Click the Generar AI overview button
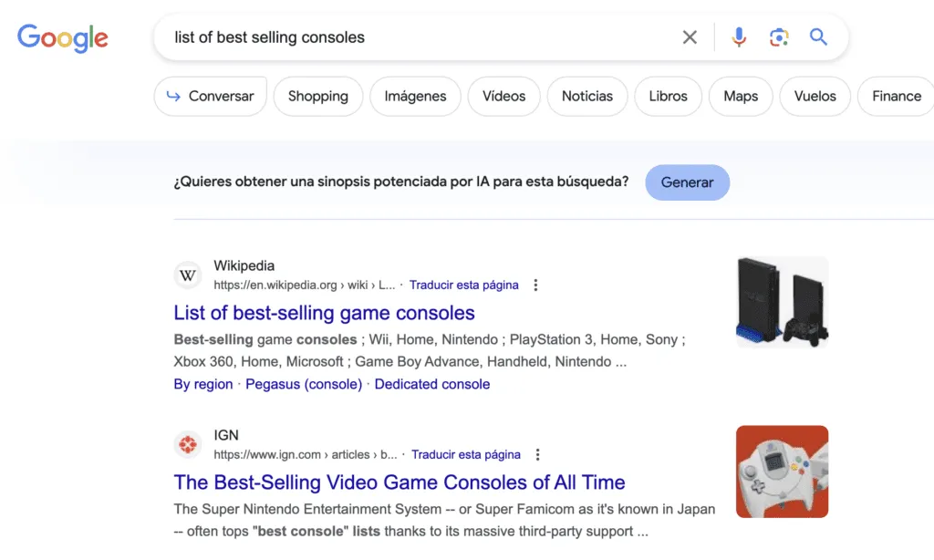Screen dimensions: 934x560 [x=688, y=182]
